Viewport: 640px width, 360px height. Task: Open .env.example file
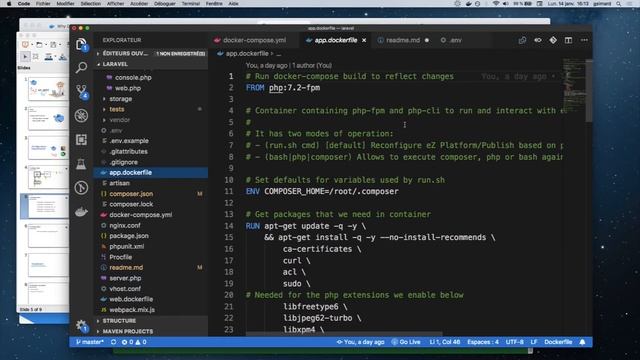(x=129, y=141)
